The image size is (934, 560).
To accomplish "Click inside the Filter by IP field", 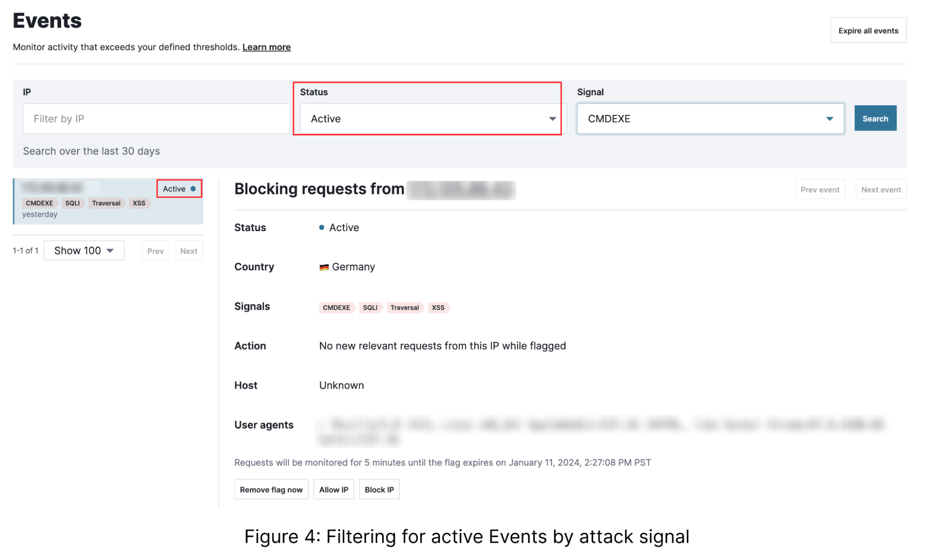I will 156,118.
